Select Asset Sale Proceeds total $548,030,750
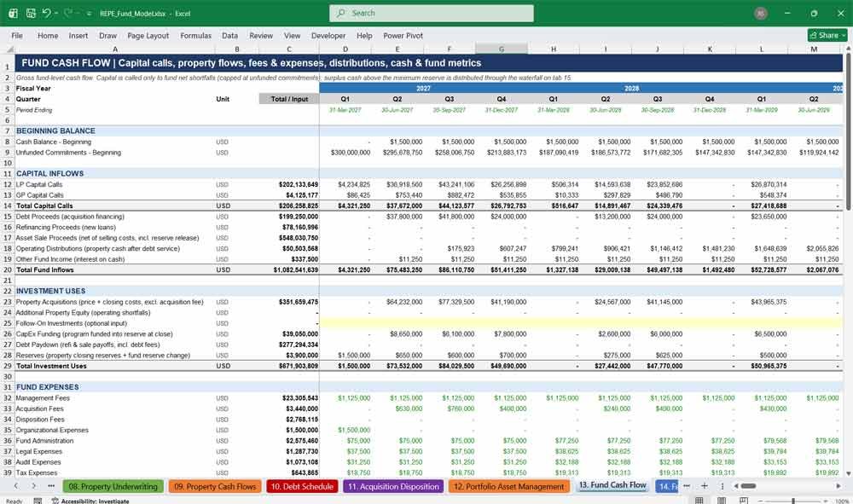Image resolution: width=853 pixels, height=504 pixels. click(289, 238)
